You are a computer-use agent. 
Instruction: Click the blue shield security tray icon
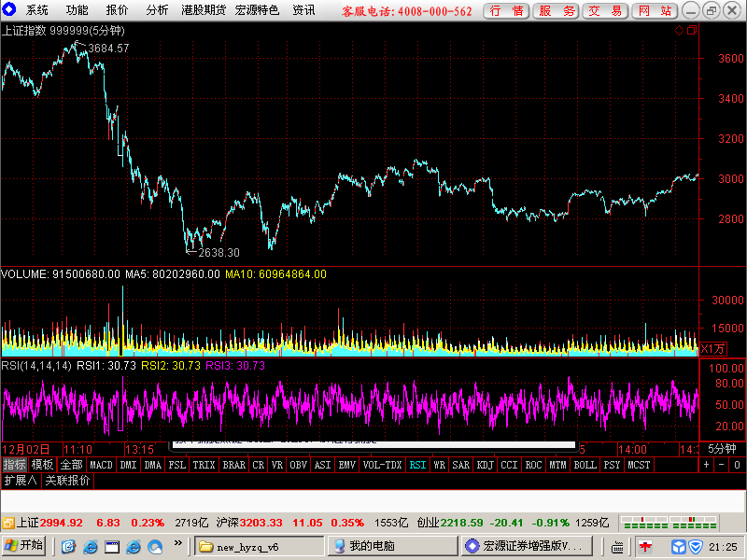pyautogui.click(x=695, y=547)
